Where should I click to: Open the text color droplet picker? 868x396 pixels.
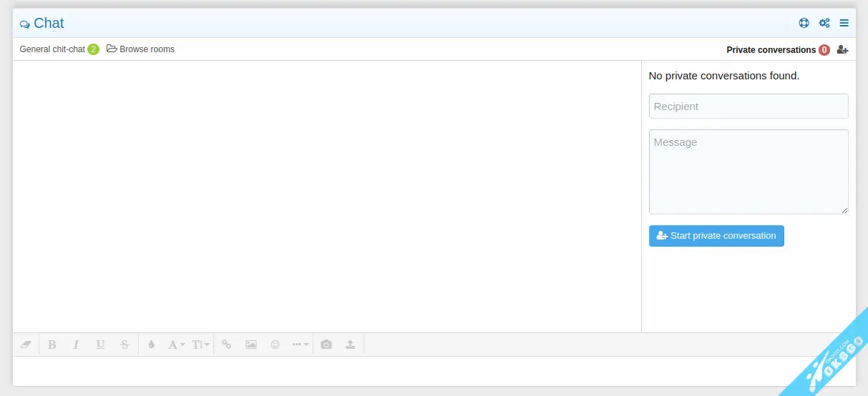151,345
